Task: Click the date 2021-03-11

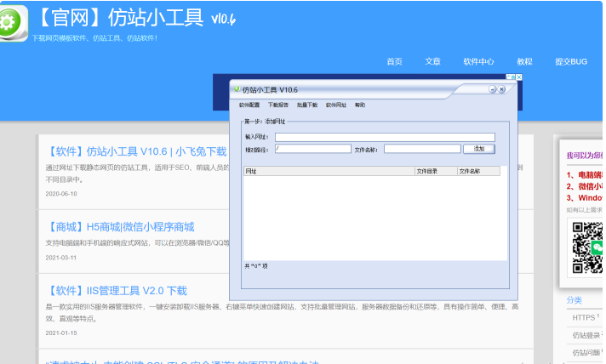Action: [61, 258]
